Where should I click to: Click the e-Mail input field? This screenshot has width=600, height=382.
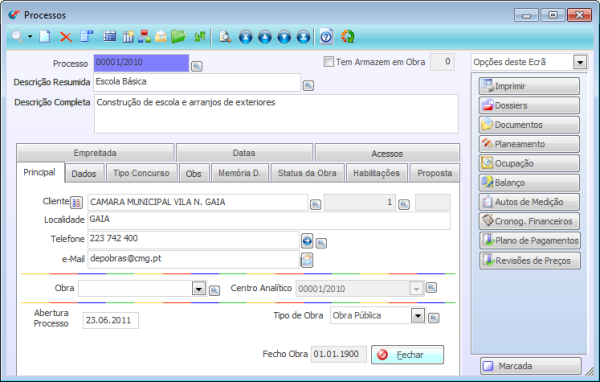[193, 259]
